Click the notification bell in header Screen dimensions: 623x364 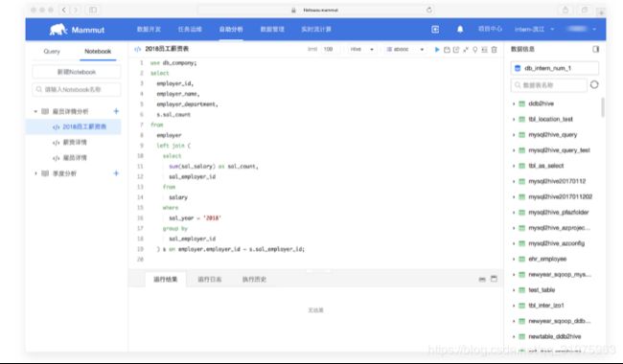point(460,29)
